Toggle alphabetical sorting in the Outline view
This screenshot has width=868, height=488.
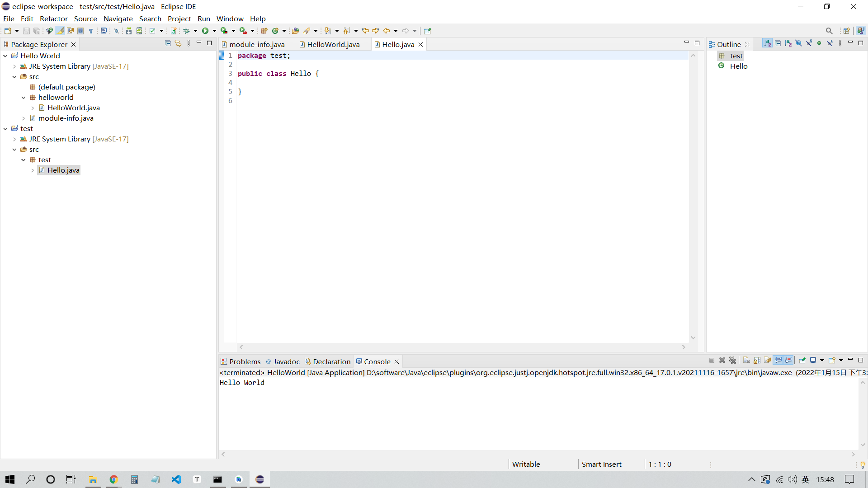[768, 42]
